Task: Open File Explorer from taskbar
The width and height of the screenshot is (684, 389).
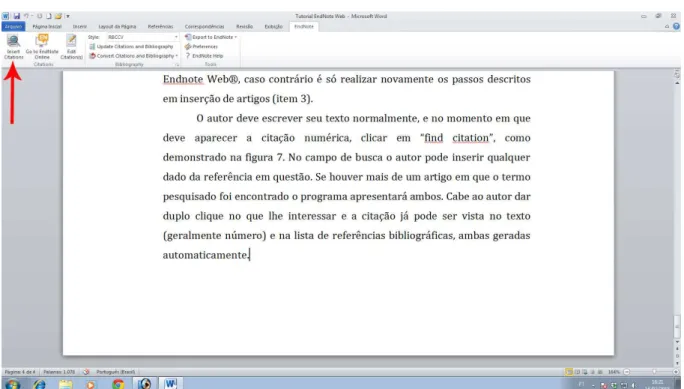Action: click(65, 384)
